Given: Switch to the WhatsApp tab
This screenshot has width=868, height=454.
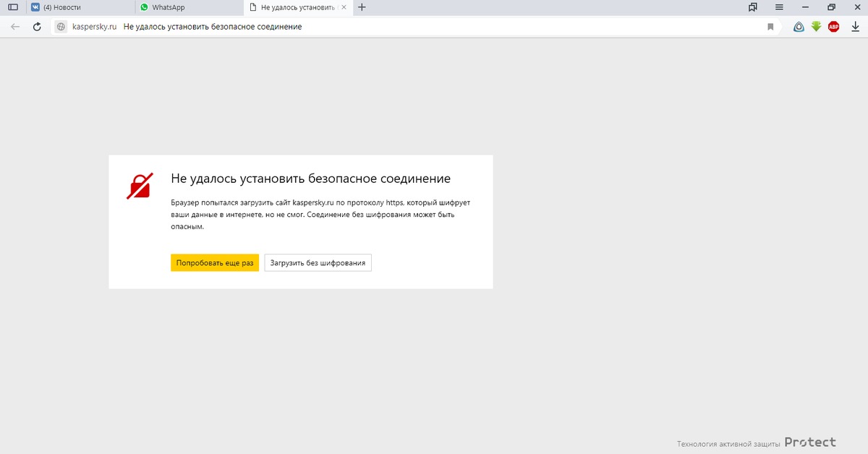Looking at the screenshot, I should 190,7.
